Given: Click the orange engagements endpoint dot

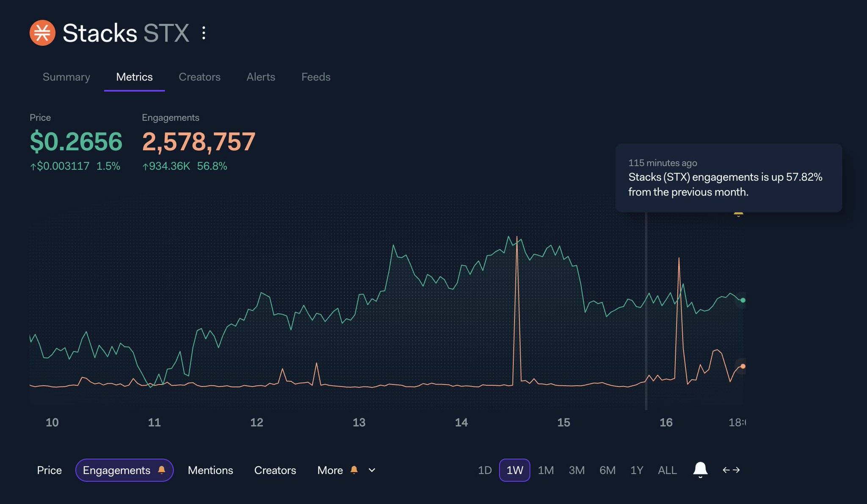Looking at the screenshot, I should click(743, 366).
